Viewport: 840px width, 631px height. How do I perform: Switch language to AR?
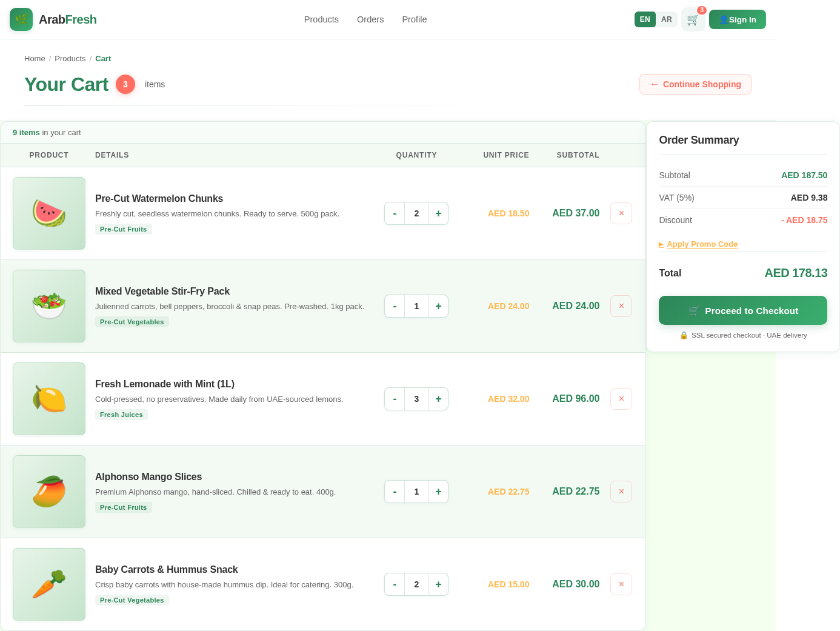[x=667, y=19]
